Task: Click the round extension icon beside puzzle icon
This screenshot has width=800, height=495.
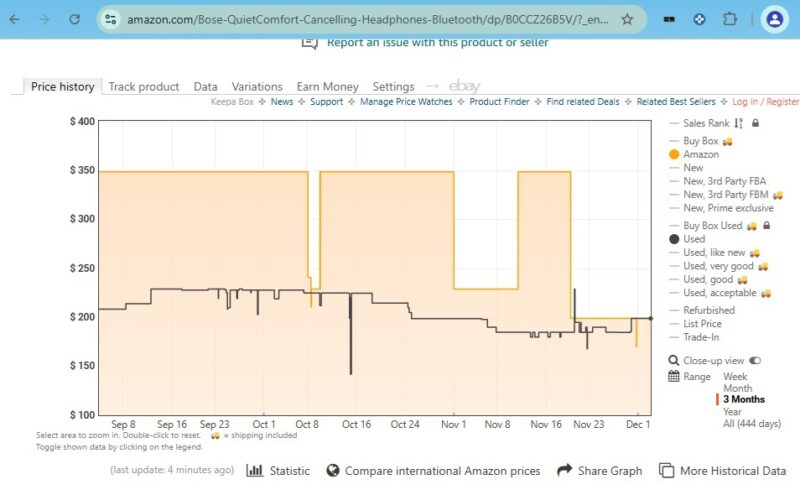Action: click(699, 19)
